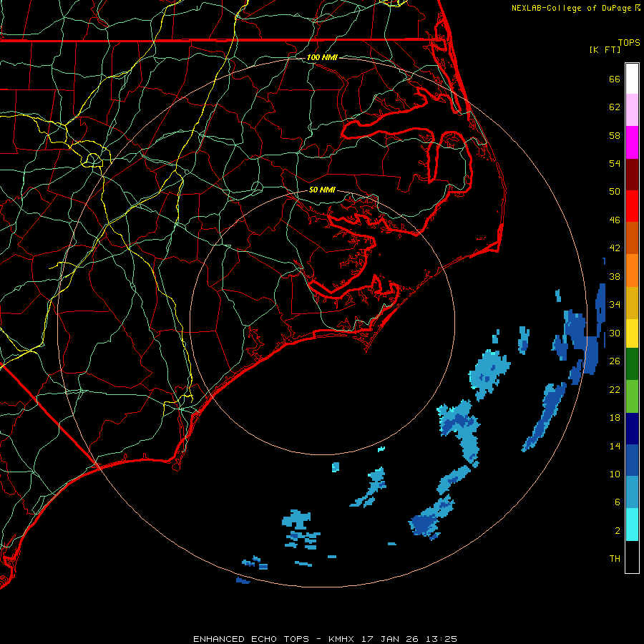Screen dimensions: 644x644
Task: Click the '14' legend value
Action: (x=615, y=446)
